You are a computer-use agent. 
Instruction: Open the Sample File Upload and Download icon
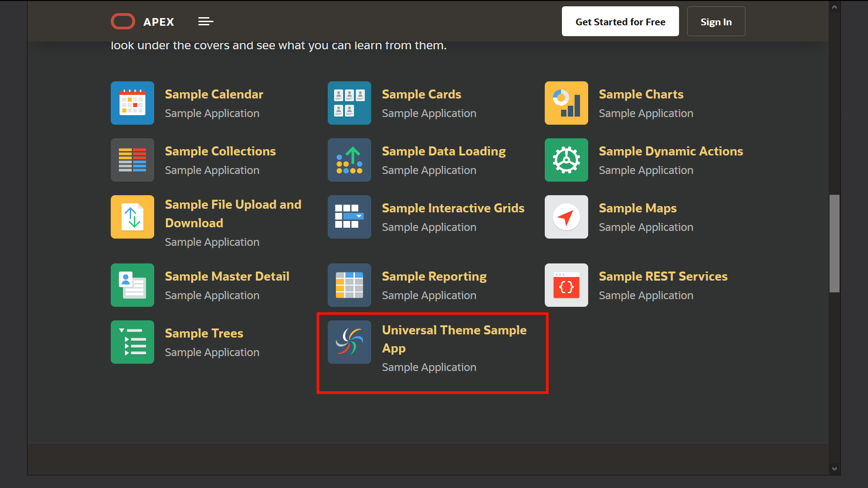(132, 217)
